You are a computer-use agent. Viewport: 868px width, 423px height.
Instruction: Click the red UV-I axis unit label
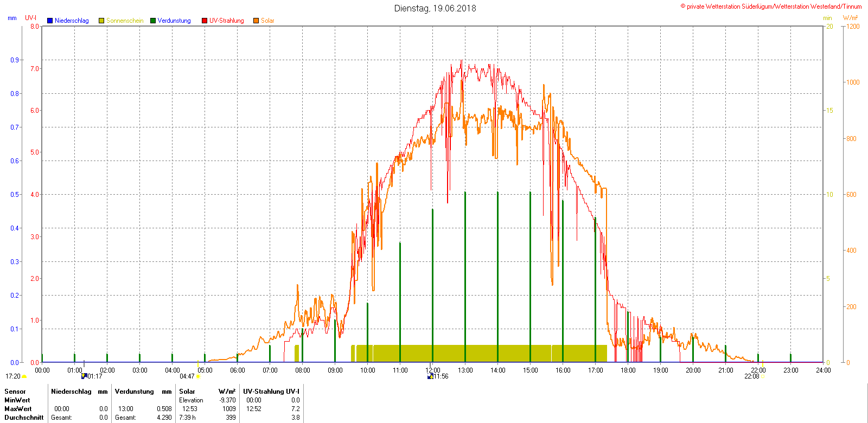[30, 18]
